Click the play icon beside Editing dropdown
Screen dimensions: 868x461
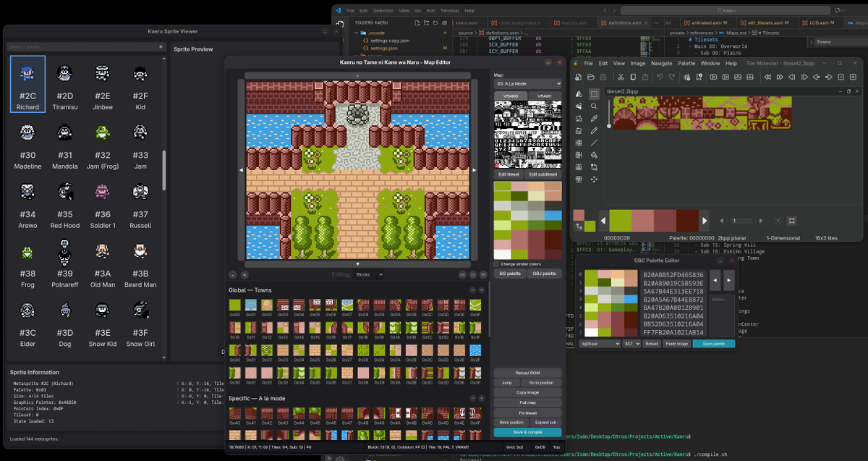[x=473, y=275]
